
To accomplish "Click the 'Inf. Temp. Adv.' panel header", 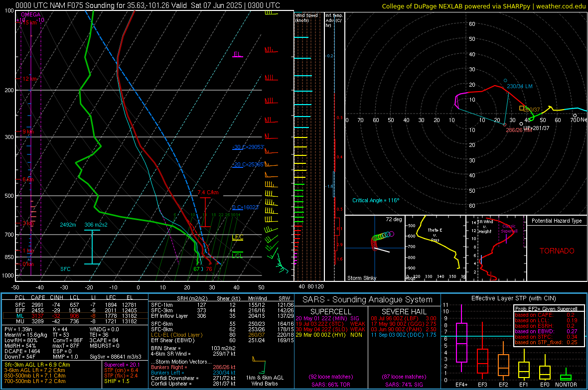I will [x=334, y=20].
